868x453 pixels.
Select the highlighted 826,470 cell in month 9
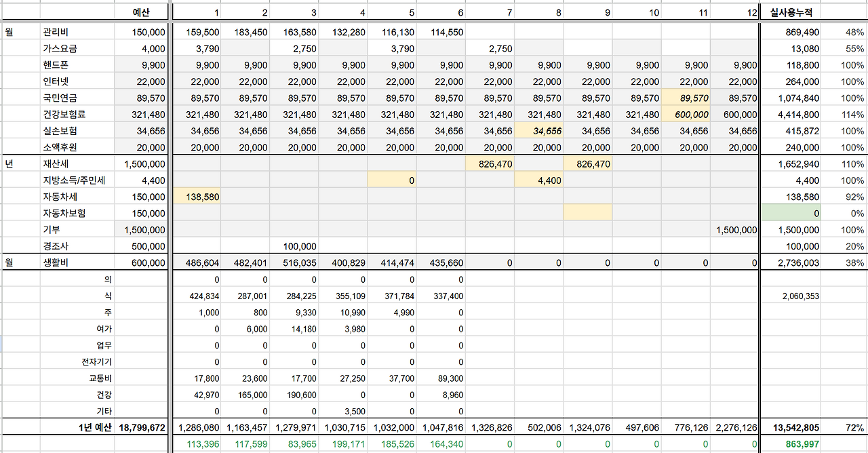coord(587,164)
